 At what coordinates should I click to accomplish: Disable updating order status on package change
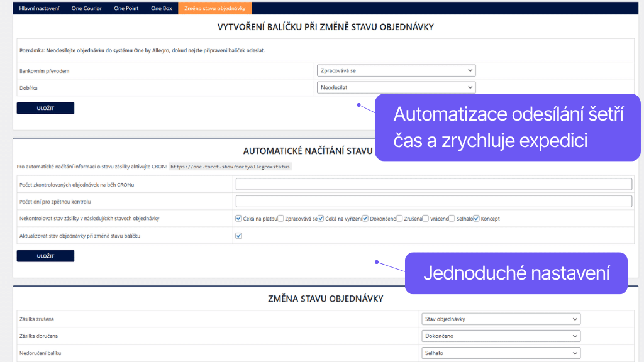238,236
